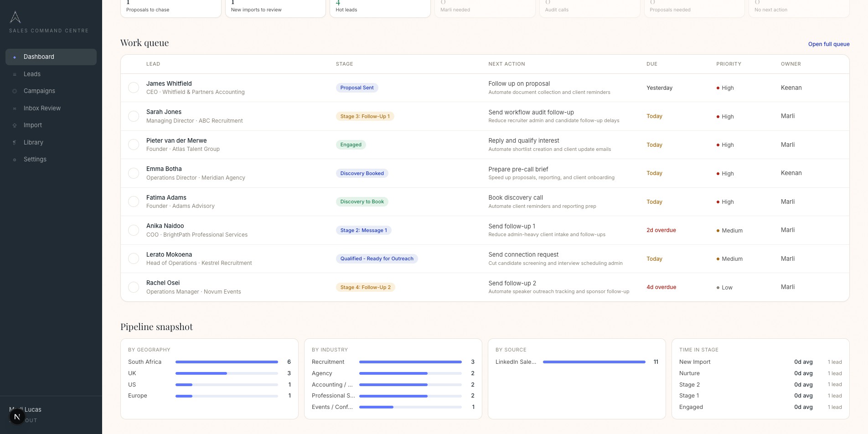868x434 pixels.
Task: Click the Campaigns sidebar icon
Action: 15,91
